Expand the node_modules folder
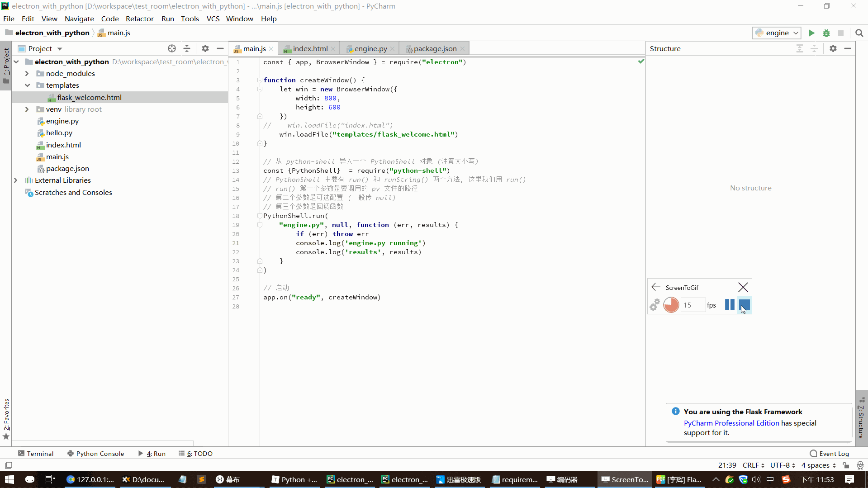The width and height of the screenshot is (868, 488). coord(27,74)
